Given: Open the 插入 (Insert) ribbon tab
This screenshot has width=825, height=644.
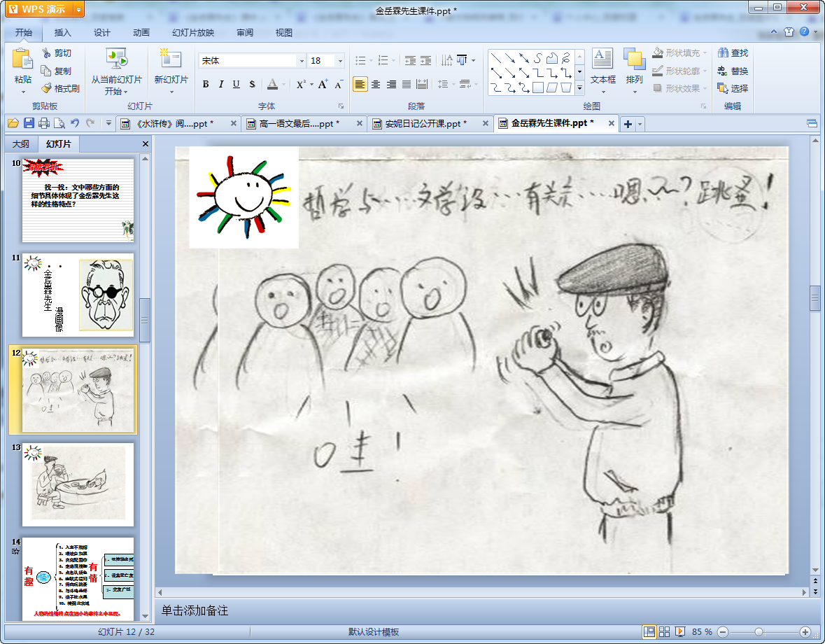Looking at the screenshot, I should [x=63, y=32].
